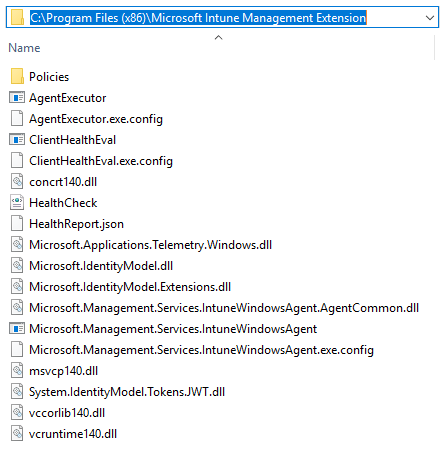
Task: Click the sort direction chevron above Name
Action: click(218, 37)
